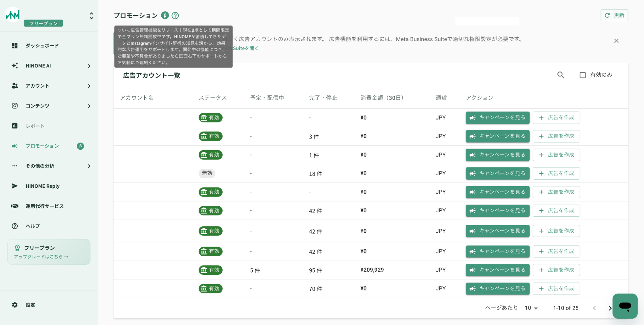Screen dimensions: 644x325
Task: Click 広告を作成 in the 70 件 row
Action: click(556, 289)
